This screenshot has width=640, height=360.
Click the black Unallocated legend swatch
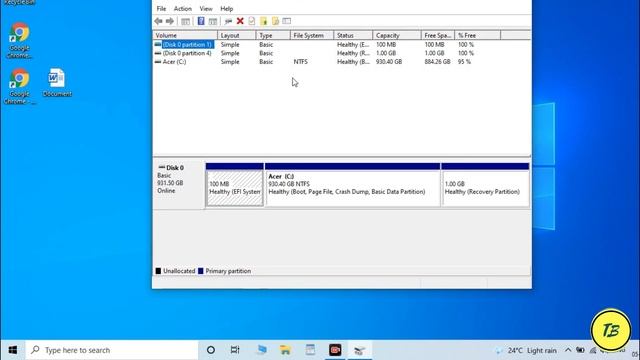(158, 271)
